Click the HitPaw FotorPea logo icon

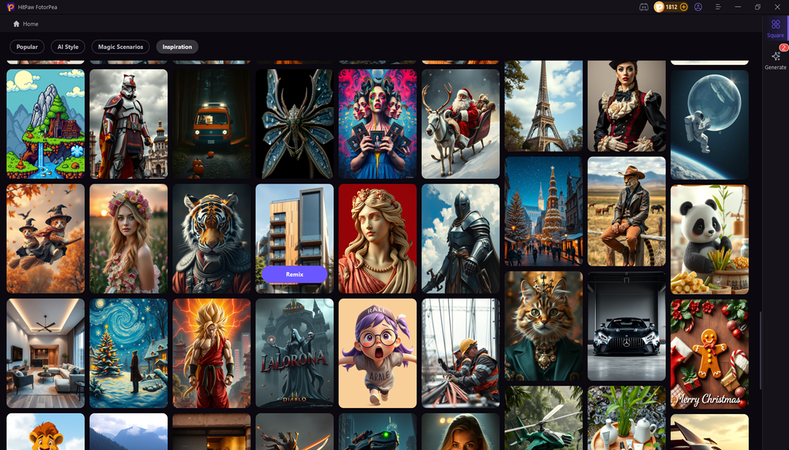pyautogui.click(x=9, y=7)
